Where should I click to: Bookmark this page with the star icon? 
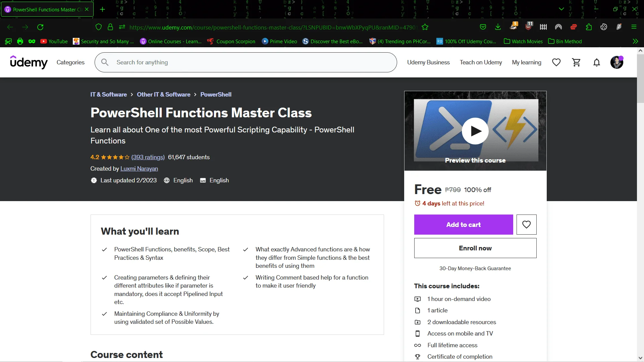(x=425, y=27)
